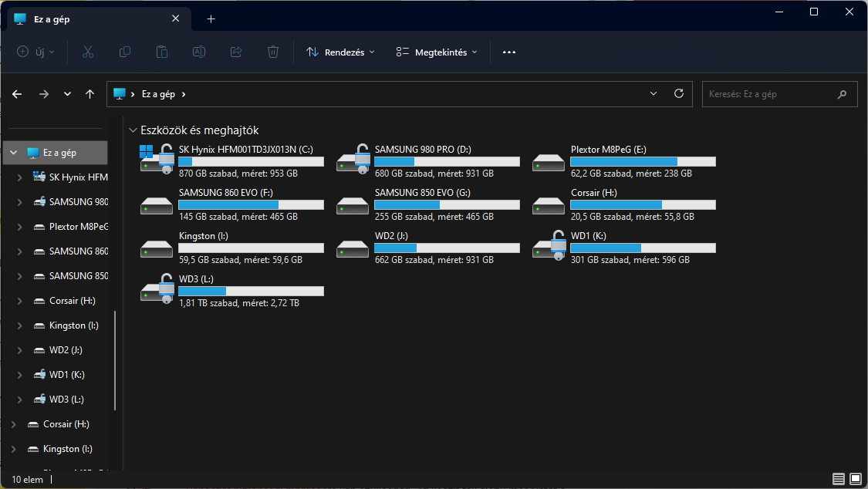
Task: Go up one level with up arrow
Action: coord(90,94)
